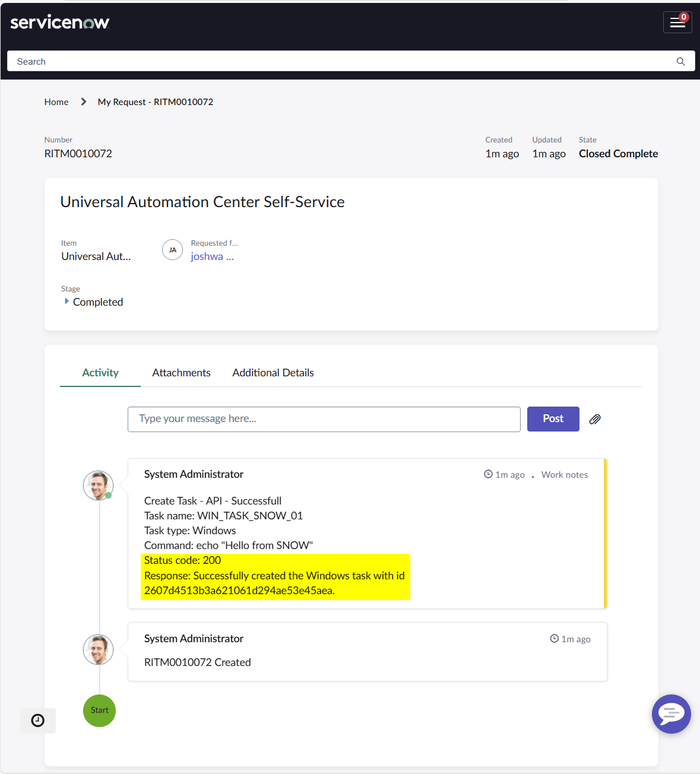Click the task id 2607d4513b3a621061d294ae53e45aea text

[239, 591]
